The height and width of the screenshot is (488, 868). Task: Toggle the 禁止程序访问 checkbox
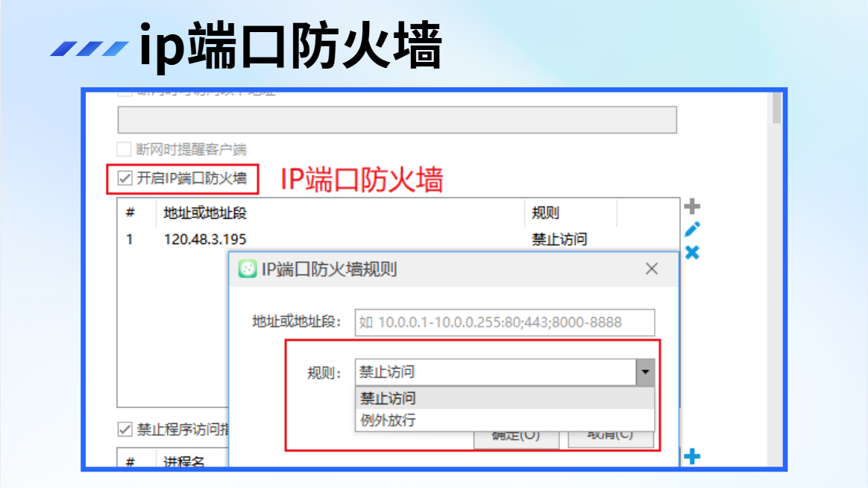[125, 429]
